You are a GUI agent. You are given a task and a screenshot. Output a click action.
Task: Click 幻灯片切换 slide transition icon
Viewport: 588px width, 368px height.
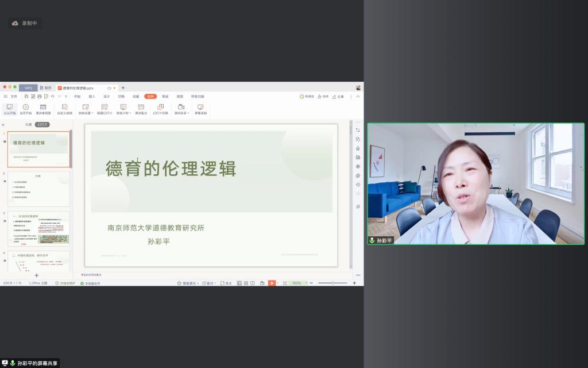[x=161, y=108]
